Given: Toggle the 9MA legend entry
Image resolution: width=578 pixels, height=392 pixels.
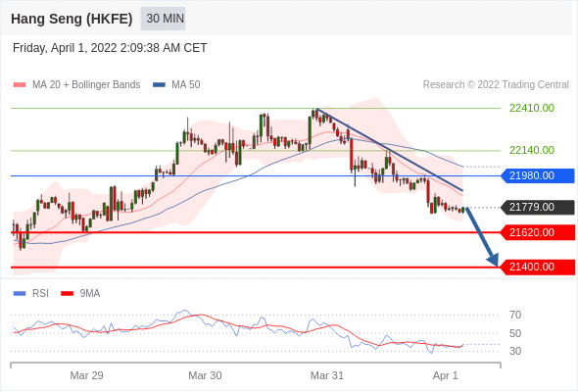Looking at the screenshot, I should [80, 294].
